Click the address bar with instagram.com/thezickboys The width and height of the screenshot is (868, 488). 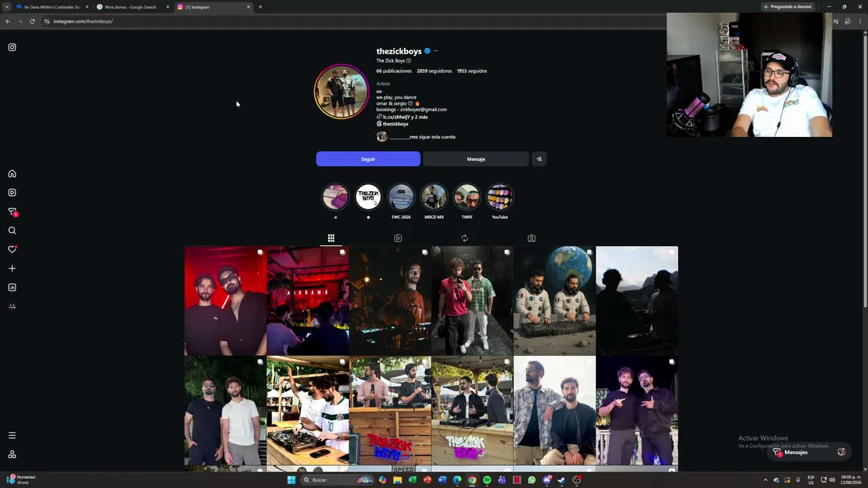tap(83, 21)
